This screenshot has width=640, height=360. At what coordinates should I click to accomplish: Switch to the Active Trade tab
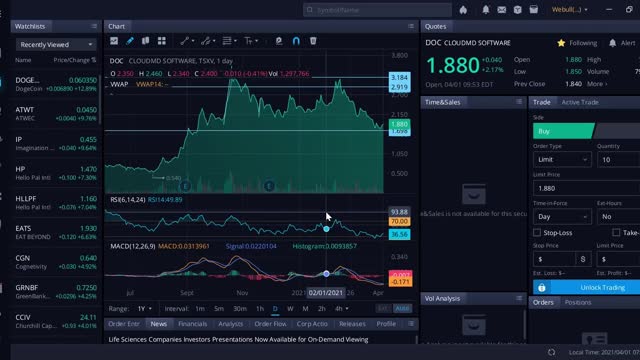[x=580, y=102]
